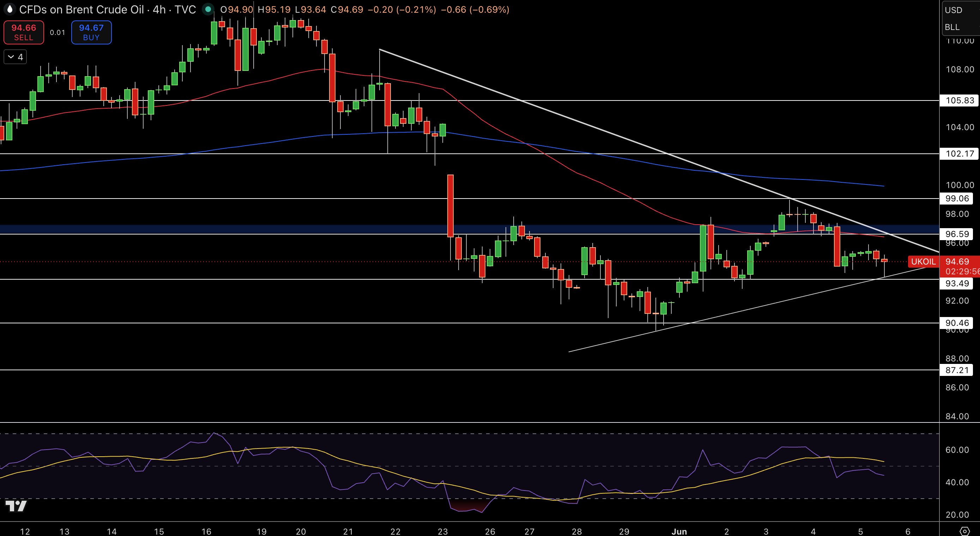The width and height of the screenshot is (980, 536).
Task: Click the Brent Crude Oil droplet symbol icon
Action: tap(10, 9)
